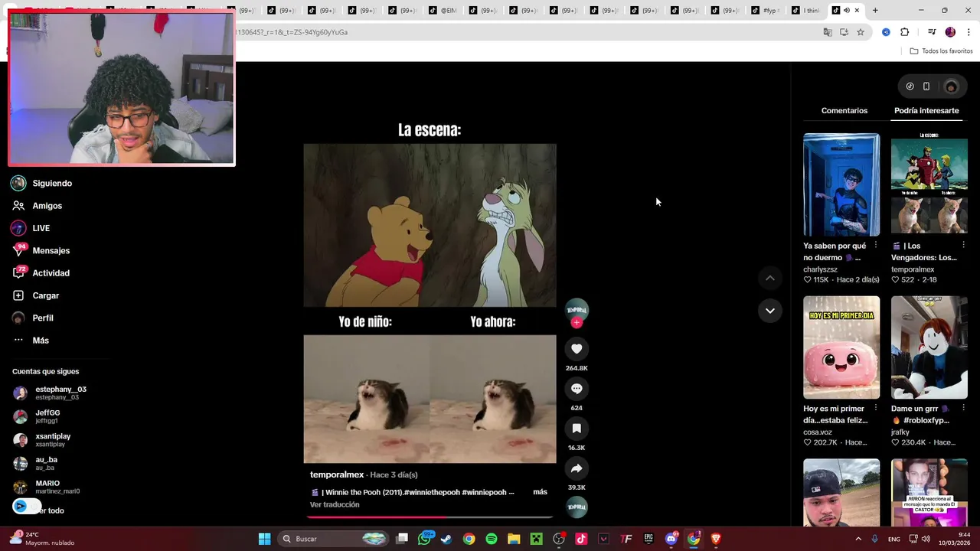Bookmark this page with the star icon
Image resolution: width=980 pixels, height=551 pixels.
click(861, 32)
